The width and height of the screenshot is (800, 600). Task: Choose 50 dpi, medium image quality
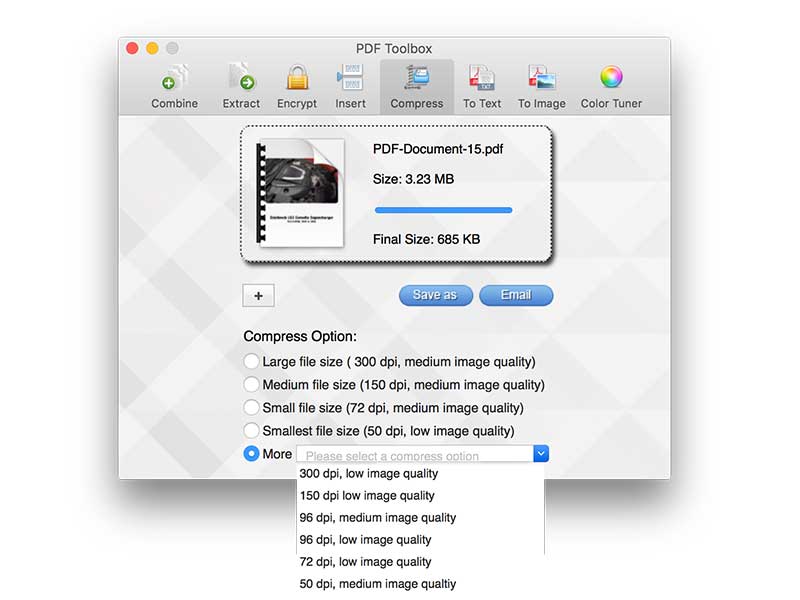[x=420, y=584]
